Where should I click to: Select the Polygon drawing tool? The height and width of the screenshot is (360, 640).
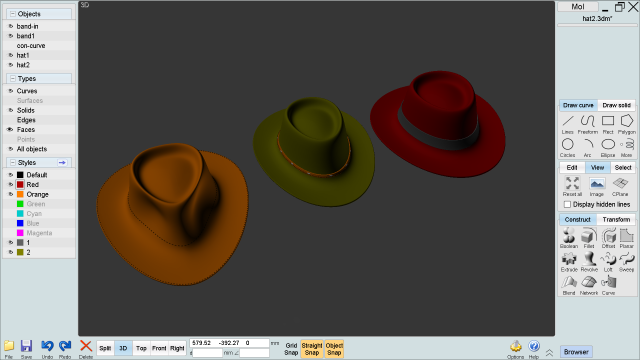(627, 124)
